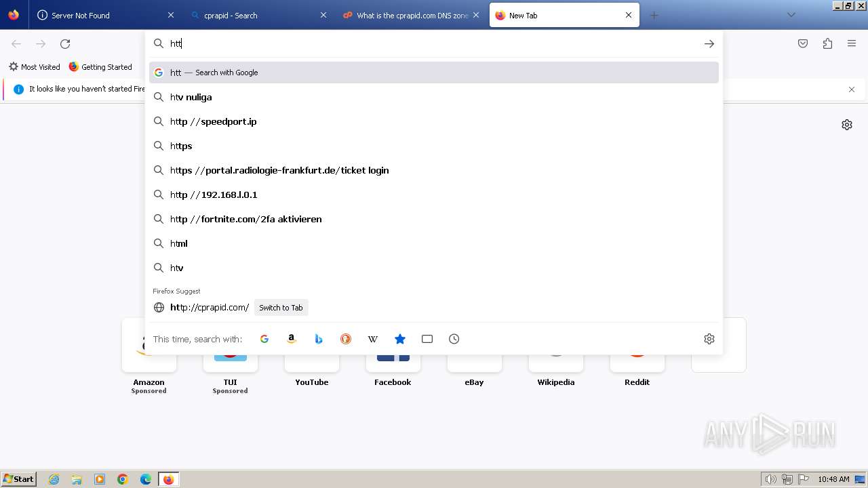Reload the current page

coord(65,44)
